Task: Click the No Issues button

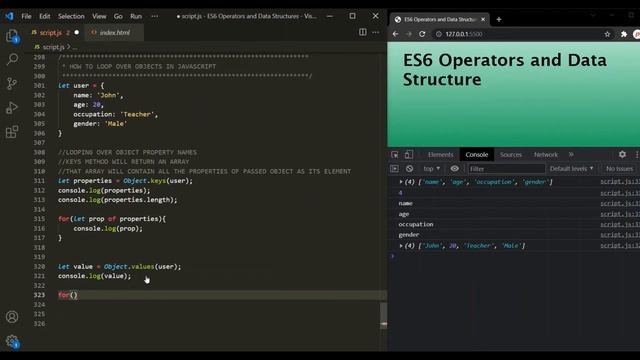Action: (x=619, y=169)
